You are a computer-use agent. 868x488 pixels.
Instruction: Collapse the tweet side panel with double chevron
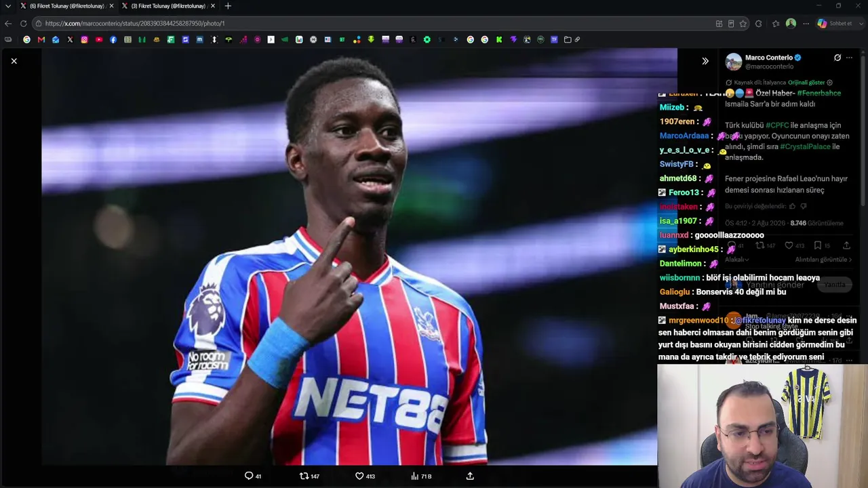click(705, 61)
